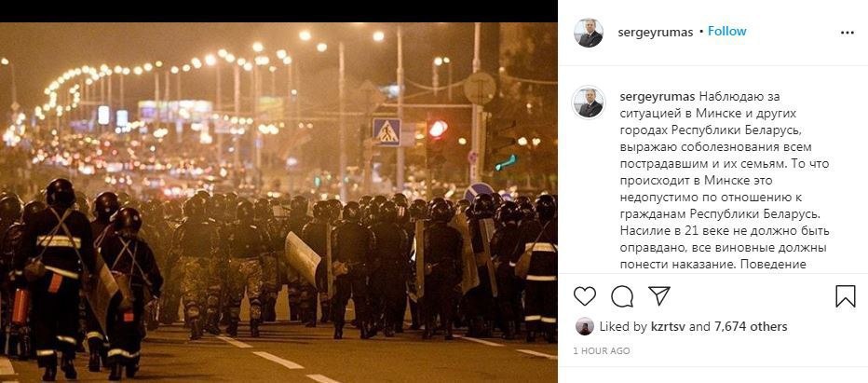Click the avatar next to the caption

point(589,103)
